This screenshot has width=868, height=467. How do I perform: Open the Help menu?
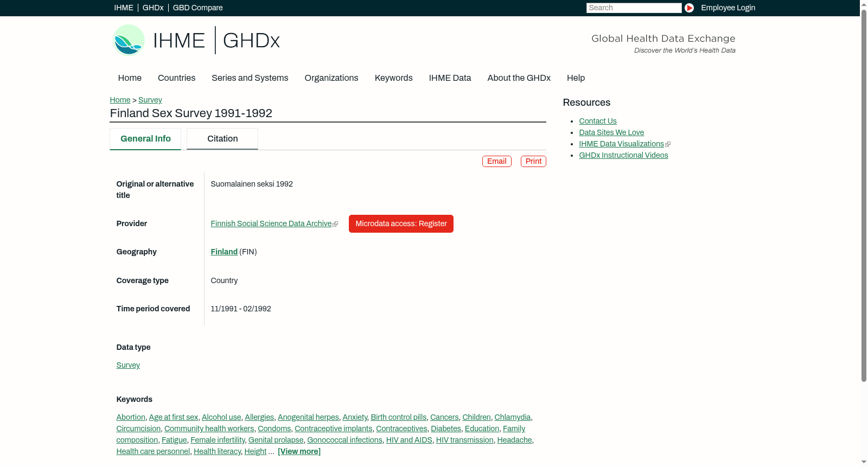pos(576,78)
